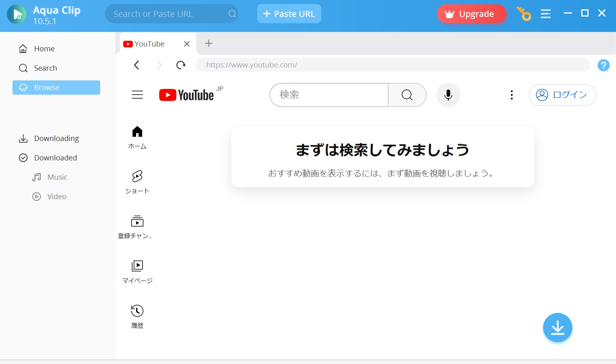Start voice search with microphone icon

(448, 95)
